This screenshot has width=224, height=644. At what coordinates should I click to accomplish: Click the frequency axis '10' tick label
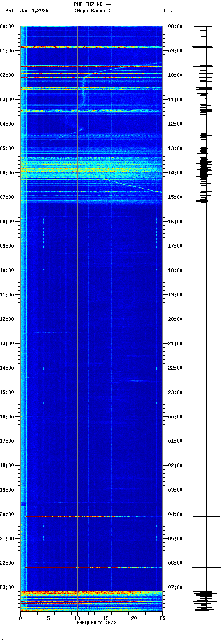click(77, 618)
